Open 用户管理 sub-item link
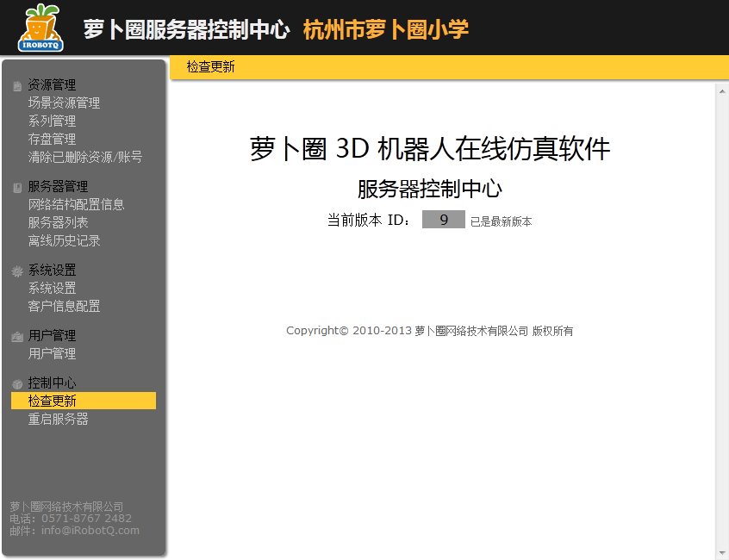The width and height of the screenshot is (729, 560). coord(52,353)
